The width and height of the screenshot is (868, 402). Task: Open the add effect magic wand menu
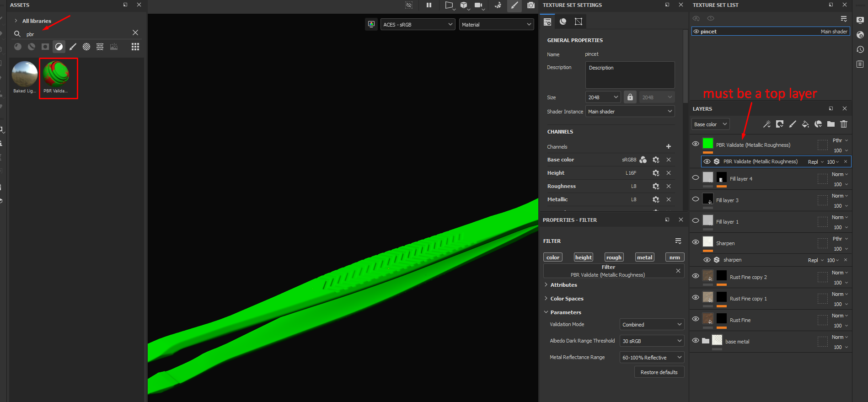767,124
